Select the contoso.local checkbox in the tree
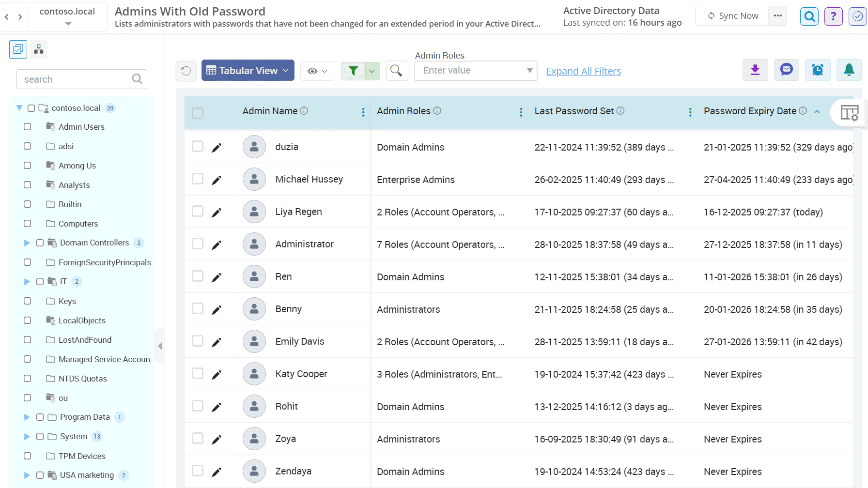 coord(31,107)
